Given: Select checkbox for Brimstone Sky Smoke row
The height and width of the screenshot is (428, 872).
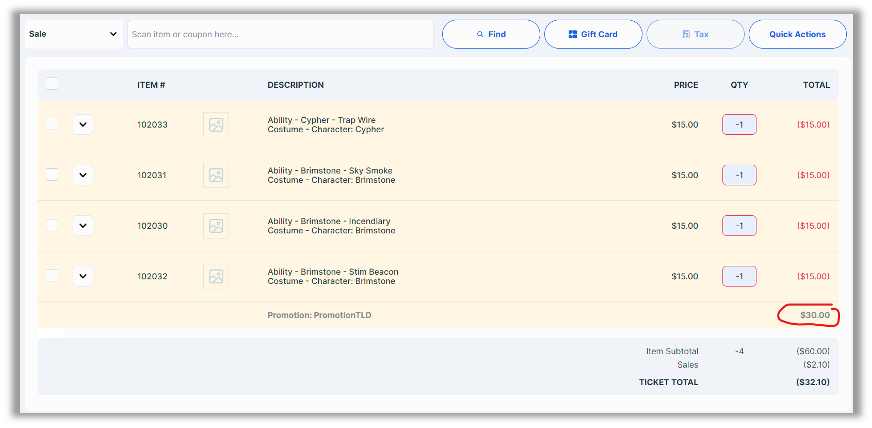Looking at the screenshot, I should (52, 174).
